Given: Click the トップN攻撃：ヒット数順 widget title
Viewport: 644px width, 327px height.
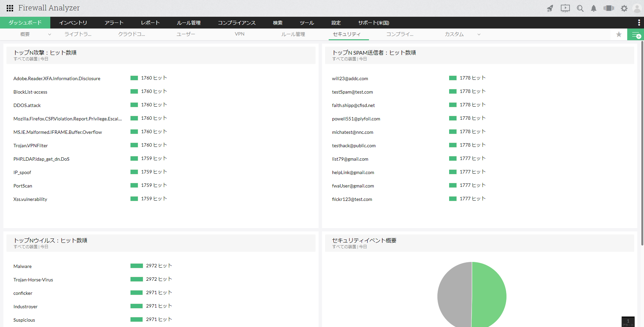Looking at the screenshot, I should click(x=45, y=53).
